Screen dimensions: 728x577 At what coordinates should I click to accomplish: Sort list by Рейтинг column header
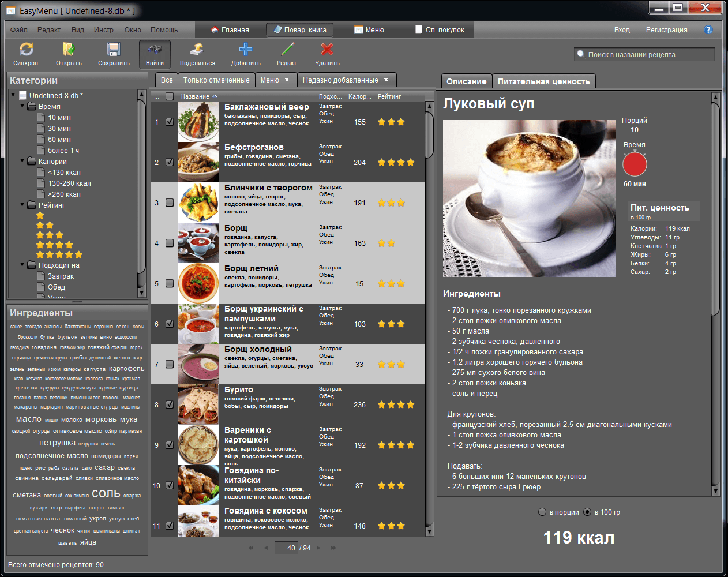389,96
